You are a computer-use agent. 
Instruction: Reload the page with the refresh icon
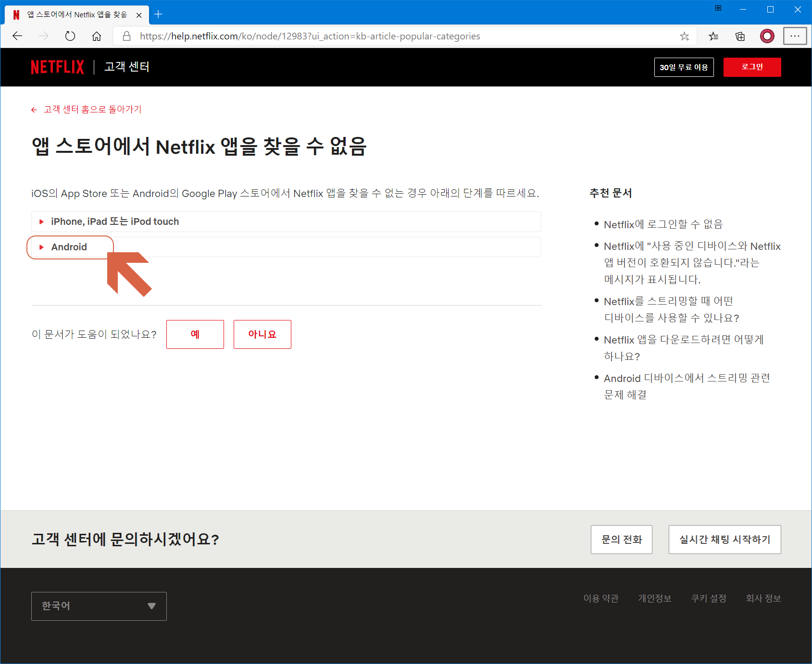(x=70, y=36)
